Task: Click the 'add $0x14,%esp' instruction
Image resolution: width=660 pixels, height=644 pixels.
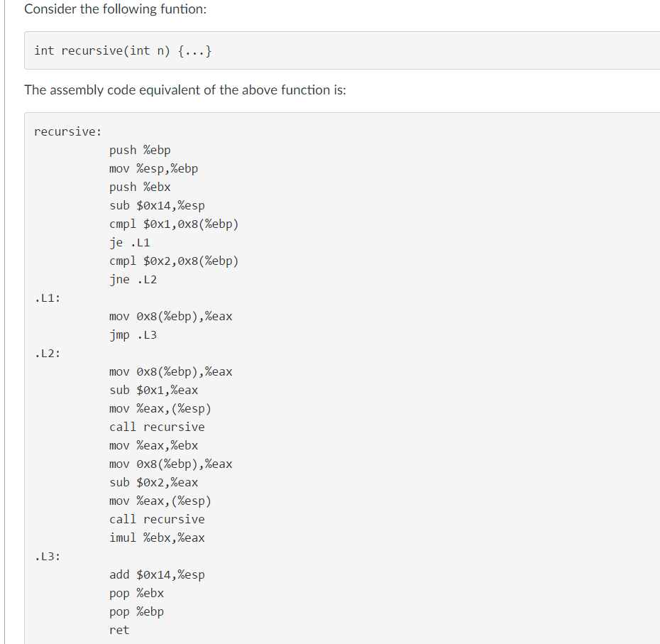Action: tap(157, 575)
